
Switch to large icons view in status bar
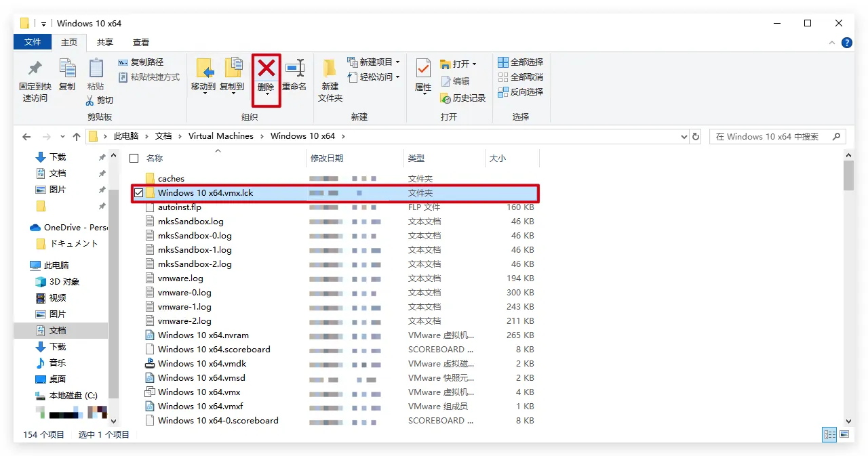point(844,434)
